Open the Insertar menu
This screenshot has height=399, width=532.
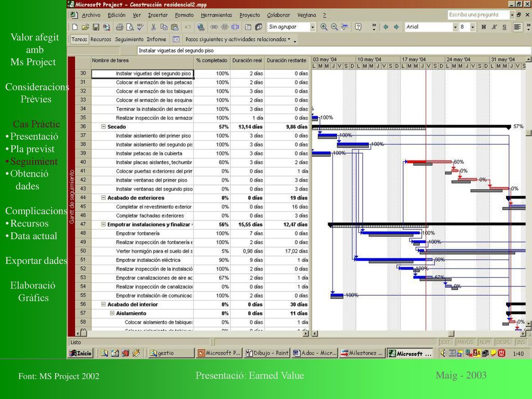pos(158,15)
